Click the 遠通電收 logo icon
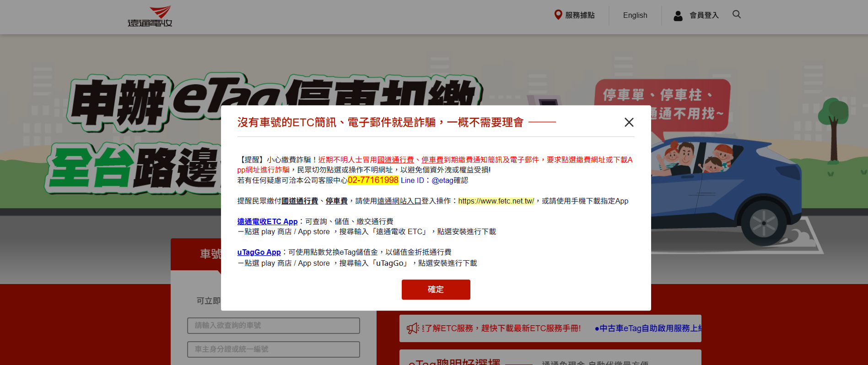The width and height of the screenshot is (868, 365). coord(150,16)
